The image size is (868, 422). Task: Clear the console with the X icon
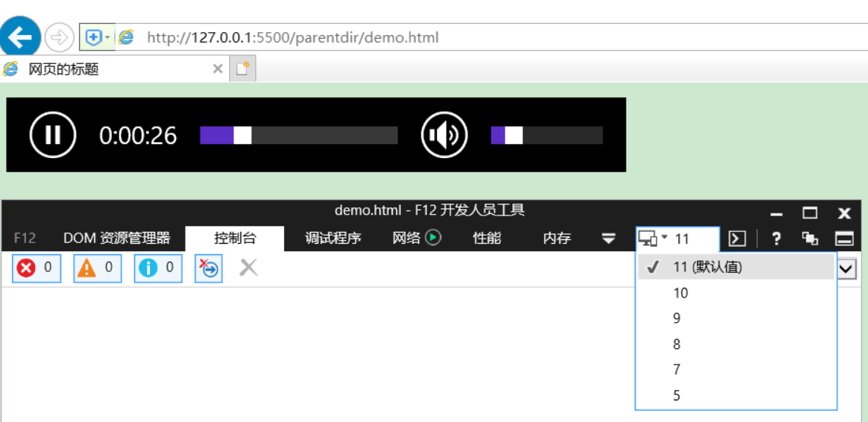point(248,268)
